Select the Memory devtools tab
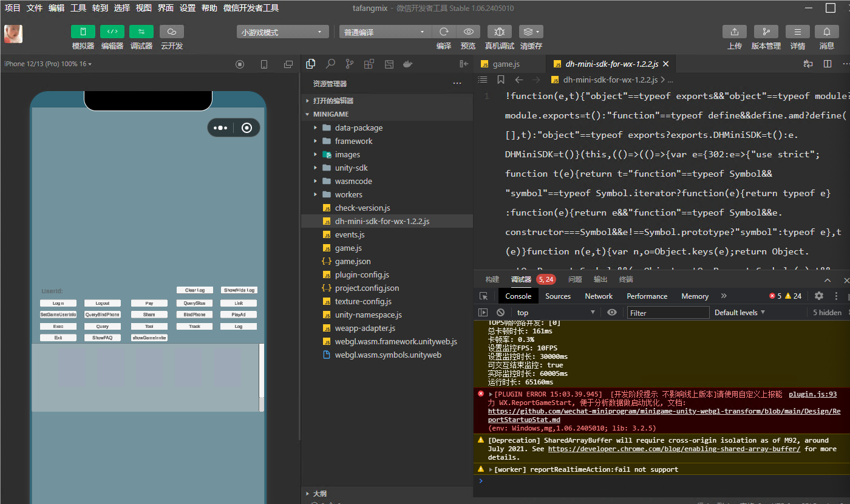The image size is (850, 504). (x=695, y=296)
